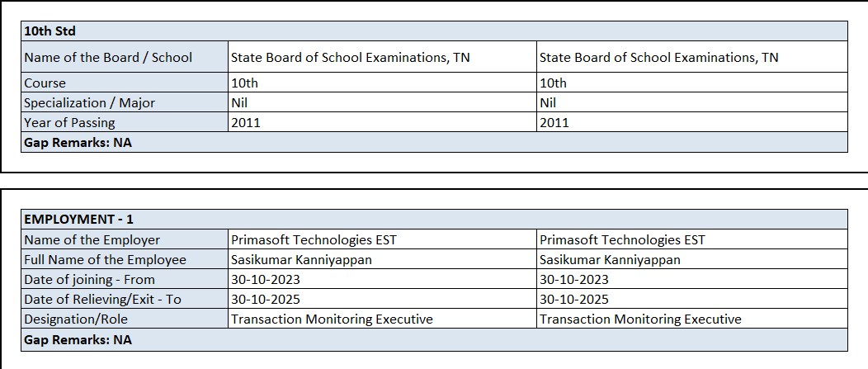Click 30-10-2025 in the last column
The width and height of the screenshot is (868, 369).
[x=574, y=299]
